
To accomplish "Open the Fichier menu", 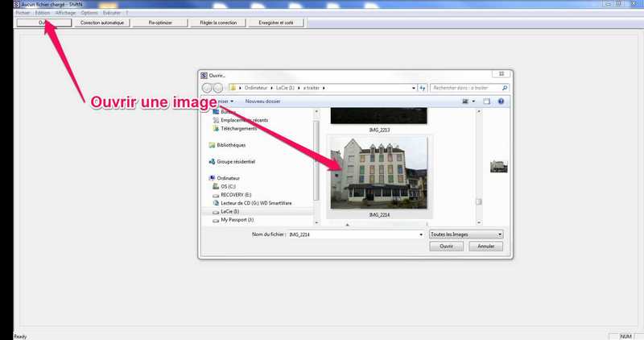I will coord(23,13).
